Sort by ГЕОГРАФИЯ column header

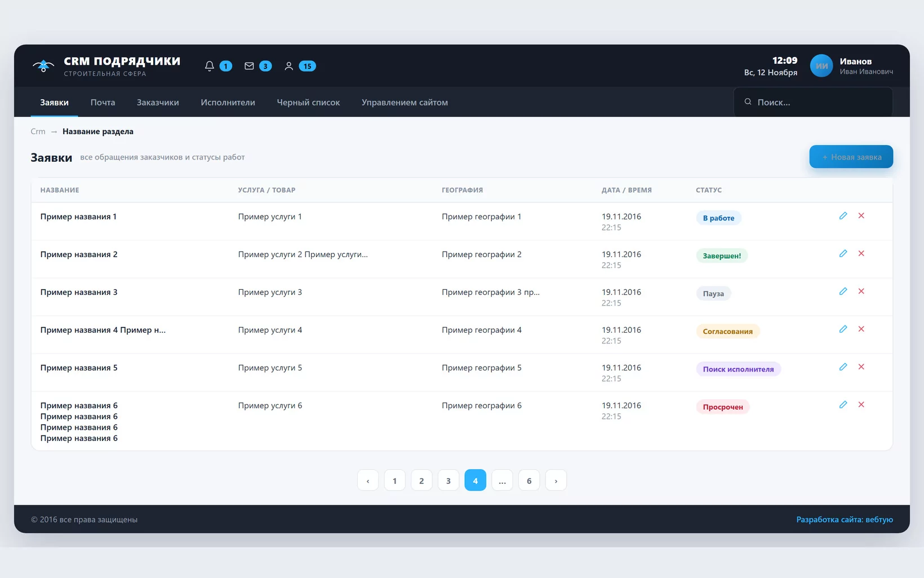click(462, 190)
